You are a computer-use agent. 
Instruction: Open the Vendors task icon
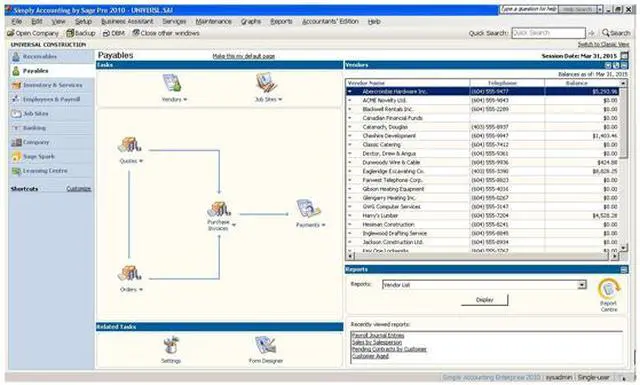tap(172, 83)
